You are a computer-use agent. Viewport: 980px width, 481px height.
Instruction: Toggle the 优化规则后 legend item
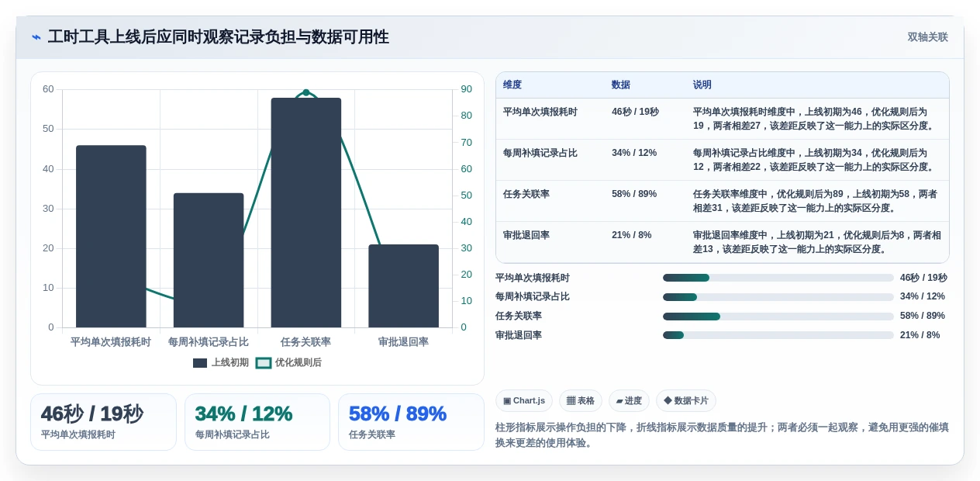288,362
